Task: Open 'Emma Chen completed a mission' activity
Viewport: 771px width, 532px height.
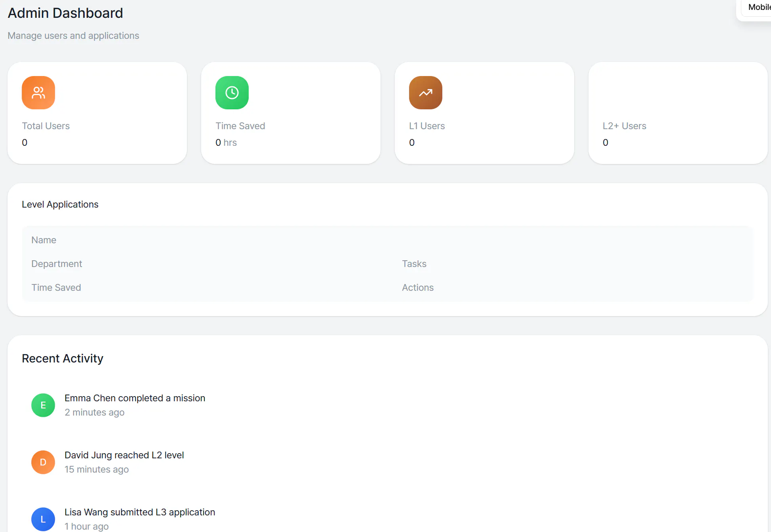Action: (x=135, y=398)
